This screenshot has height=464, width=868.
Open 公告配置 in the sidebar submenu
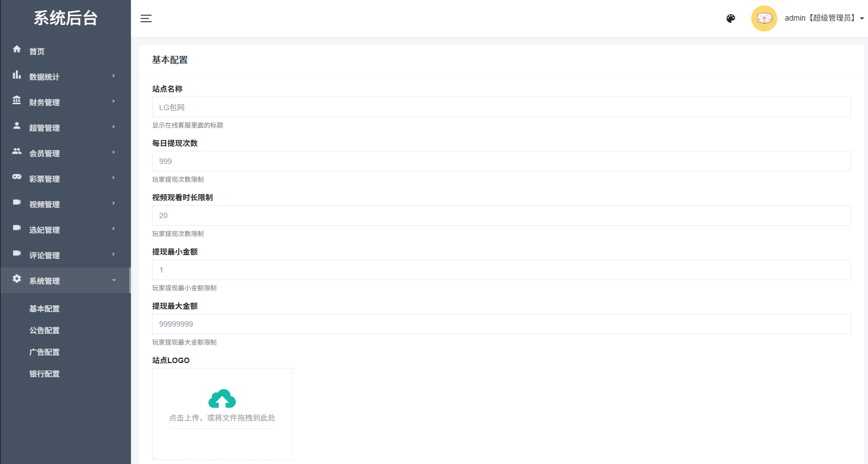point(45,330)
